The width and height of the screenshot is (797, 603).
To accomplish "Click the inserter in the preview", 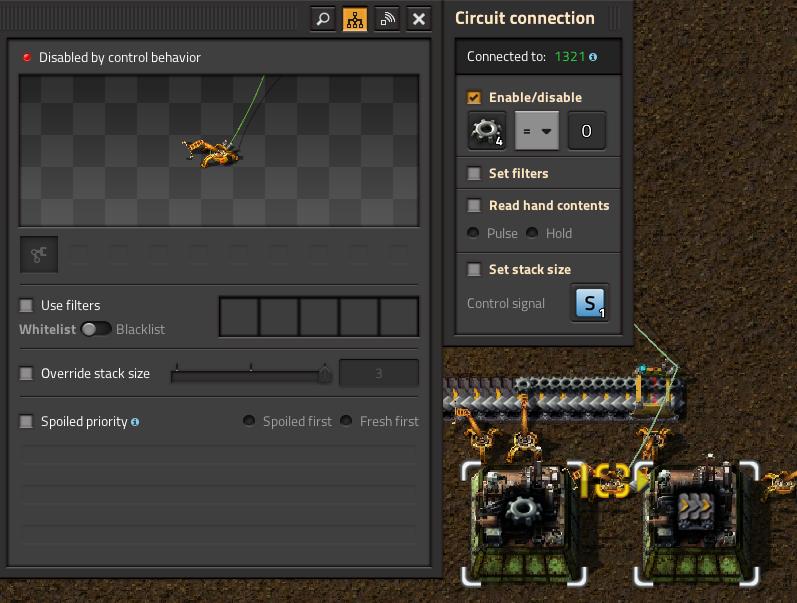I will click(x=212, y=153).
